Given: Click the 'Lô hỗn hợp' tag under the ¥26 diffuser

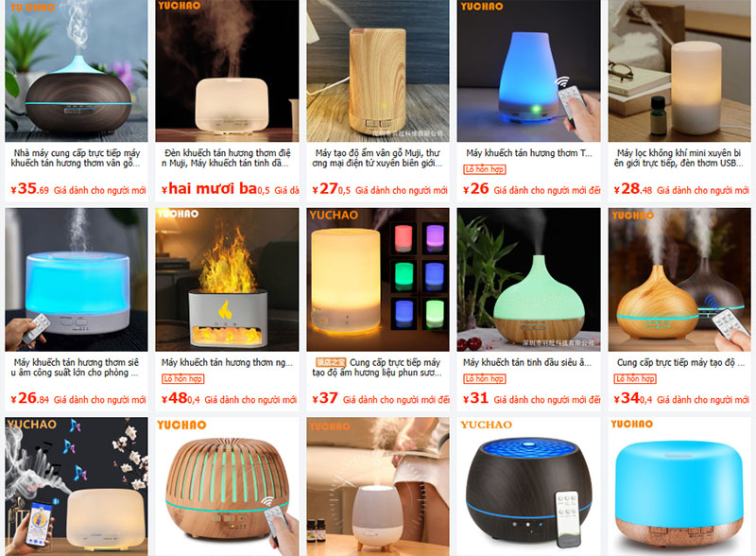Looking at the screenshot, I should [x=485, y=169].
